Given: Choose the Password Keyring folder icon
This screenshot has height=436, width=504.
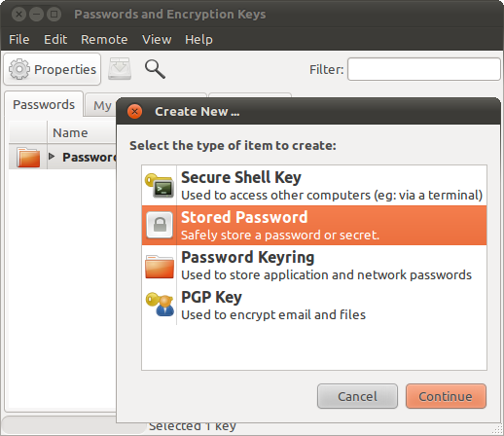Looking at the screenshot, I should (160, 267).
